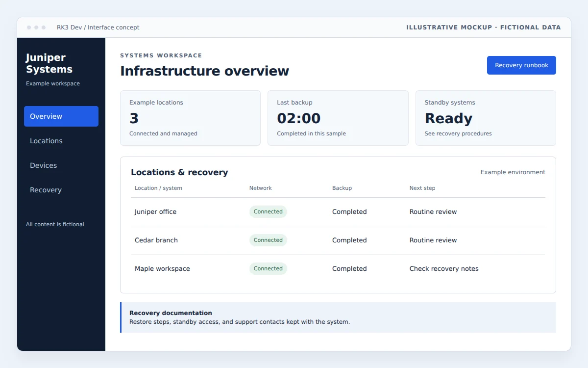Click Completed backup for Maple workspace
Screen dimensions: 588x368
[349, 269]
